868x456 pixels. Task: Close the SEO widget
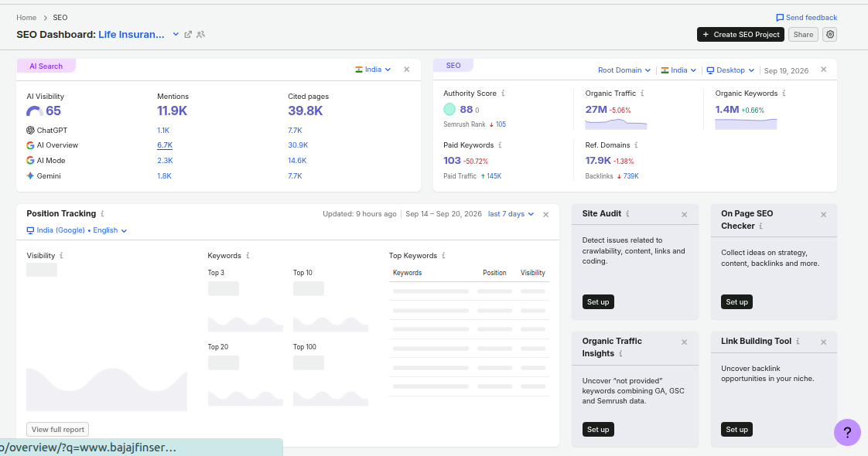coord(824,70)
